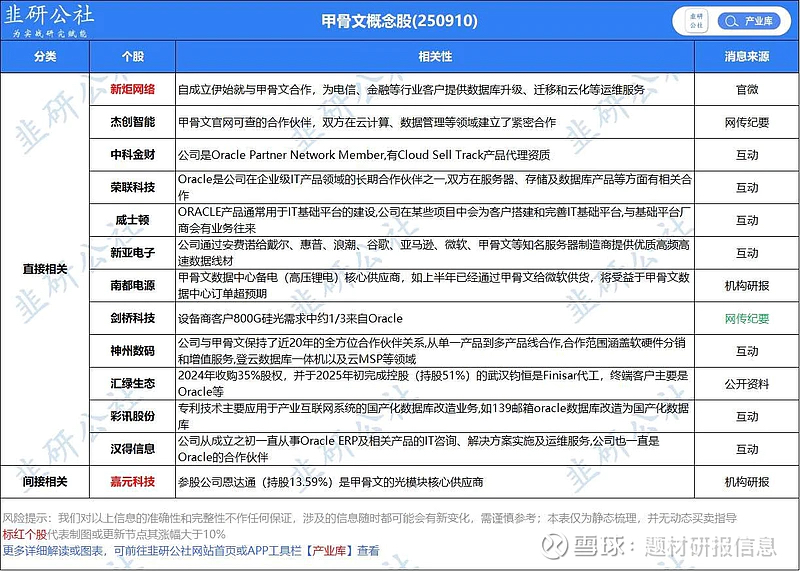Click the 韭研公社 logo at top left

[x=49, y=20]
